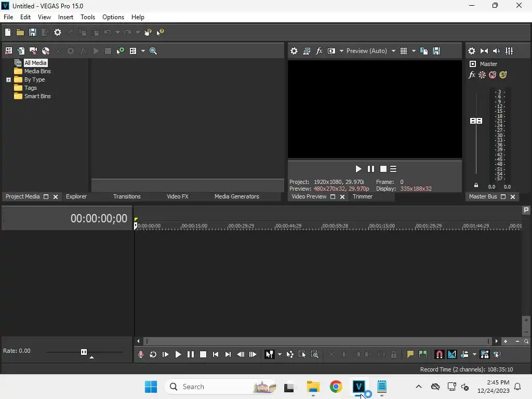
Task: Toggle the overlays grid icon in Video Preview
Action: click(x=403, y=51)
